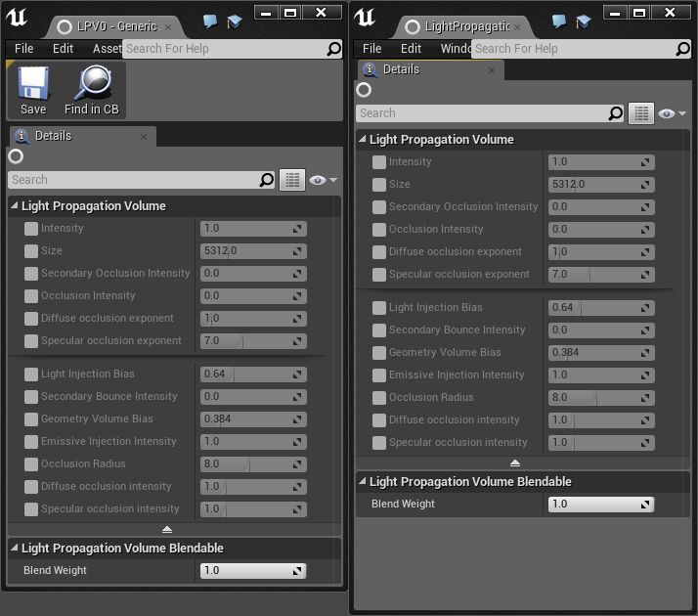Screen dimensions: 698x616
Task: Open File menu in LightPropagation window
Action: [372, 49]
